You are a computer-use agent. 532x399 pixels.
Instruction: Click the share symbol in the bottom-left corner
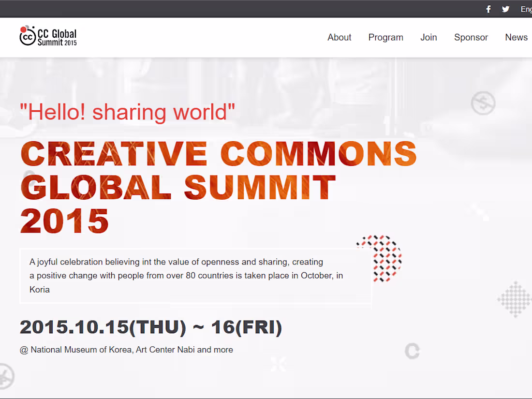(6, 376)
